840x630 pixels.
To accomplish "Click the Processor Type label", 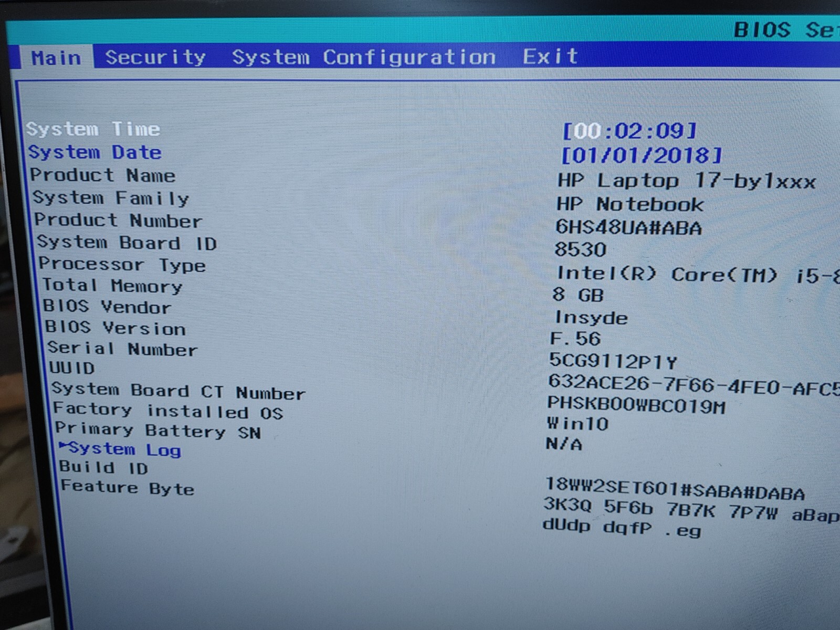I will click(122, 264).
